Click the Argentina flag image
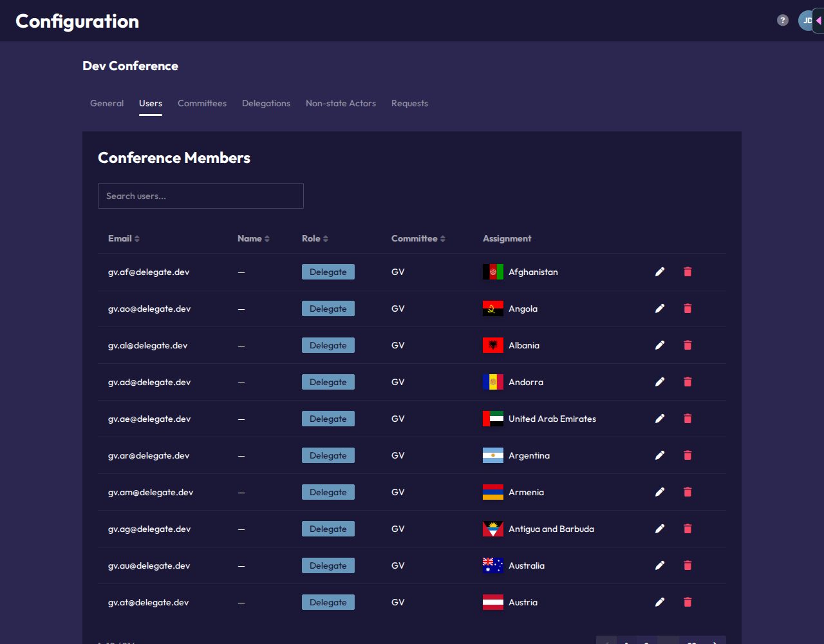Image resolution: width=824 pixels, height=644 pixels. (x=493, y=455)
